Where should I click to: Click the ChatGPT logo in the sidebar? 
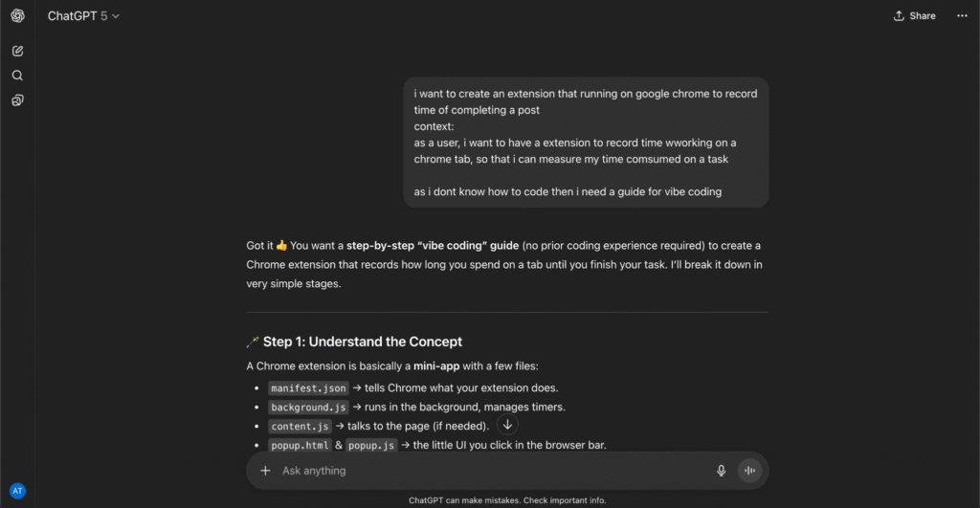[x=17, y=16]
